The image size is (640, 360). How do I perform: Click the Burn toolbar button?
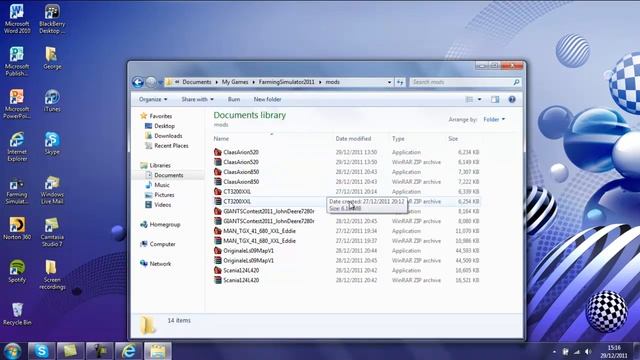(234, 99)
